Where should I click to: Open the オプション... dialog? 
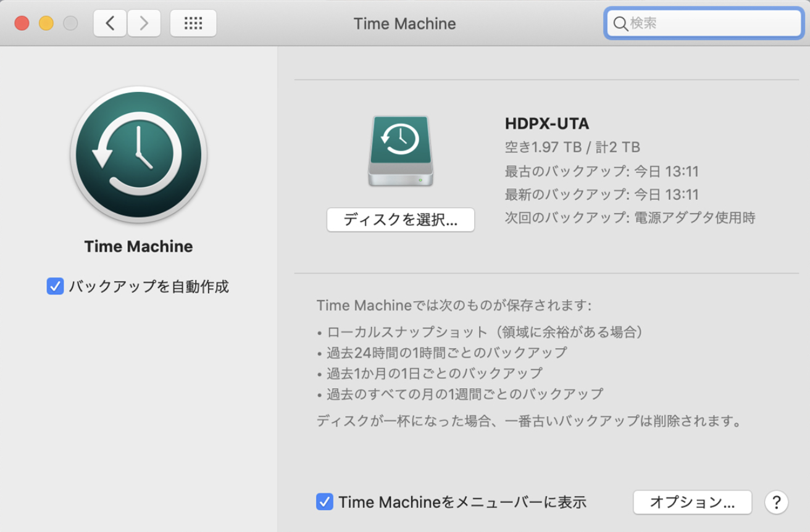691,502
